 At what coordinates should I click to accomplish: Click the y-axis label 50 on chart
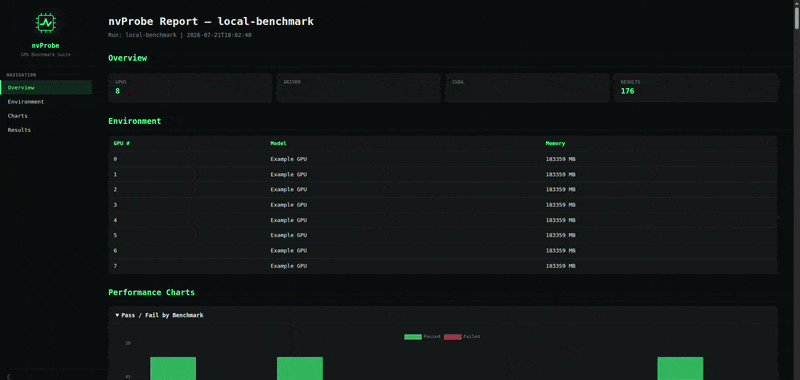[x=128, y=343]
